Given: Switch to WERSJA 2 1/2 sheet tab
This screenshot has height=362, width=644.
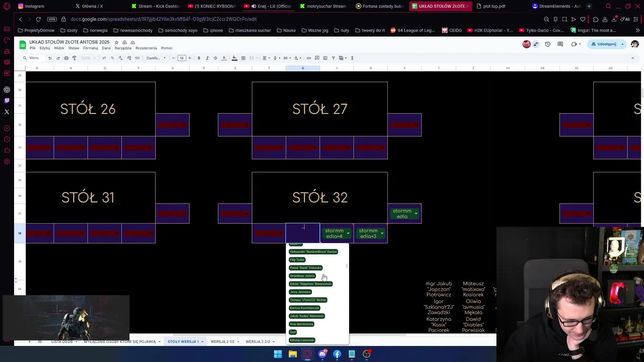Looking at the screenshot, I should click(x=222, y=342).
